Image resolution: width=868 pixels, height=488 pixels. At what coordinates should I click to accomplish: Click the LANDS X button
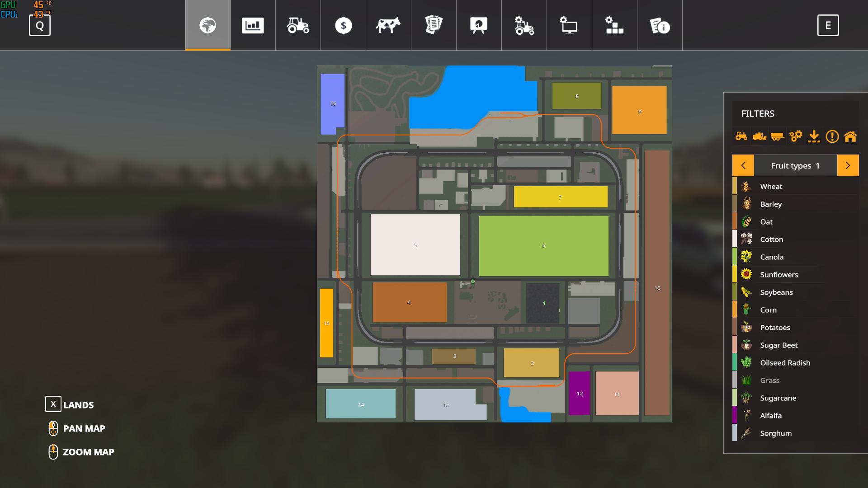[x=53, y=404]
